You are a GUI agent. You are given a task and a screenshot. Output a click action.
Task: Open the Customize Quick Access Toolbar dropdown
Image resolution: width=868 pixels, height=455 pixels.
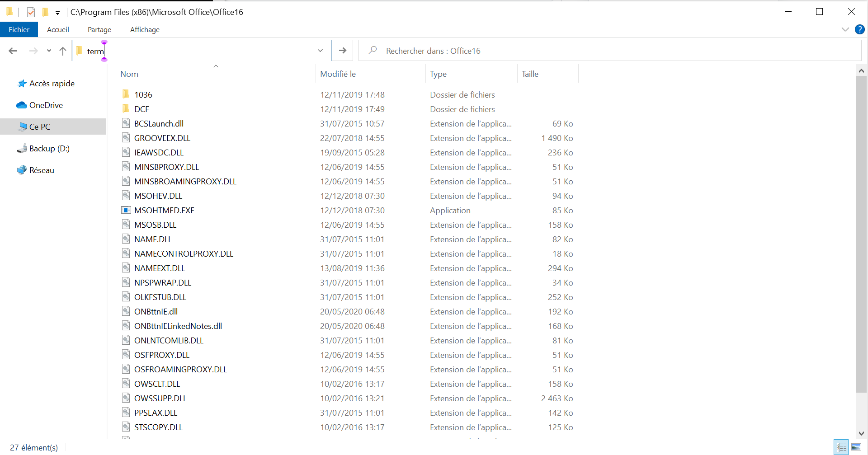[x=57, y=13]
